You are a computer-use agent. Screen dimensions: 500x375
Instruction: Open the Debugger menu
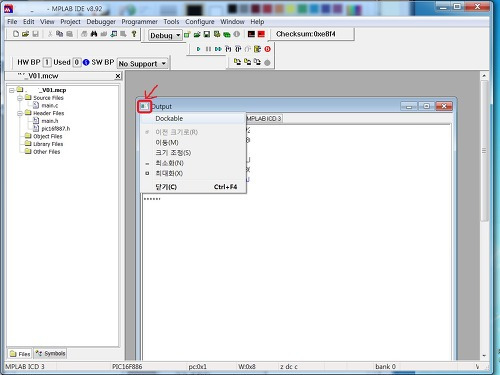[101, 22]
